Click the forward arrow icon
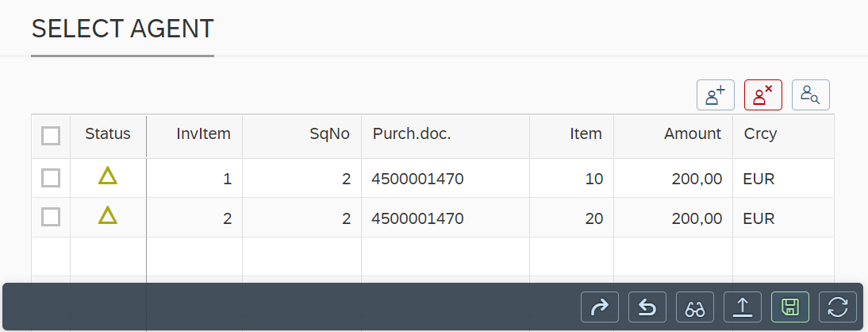 (600, 307)
